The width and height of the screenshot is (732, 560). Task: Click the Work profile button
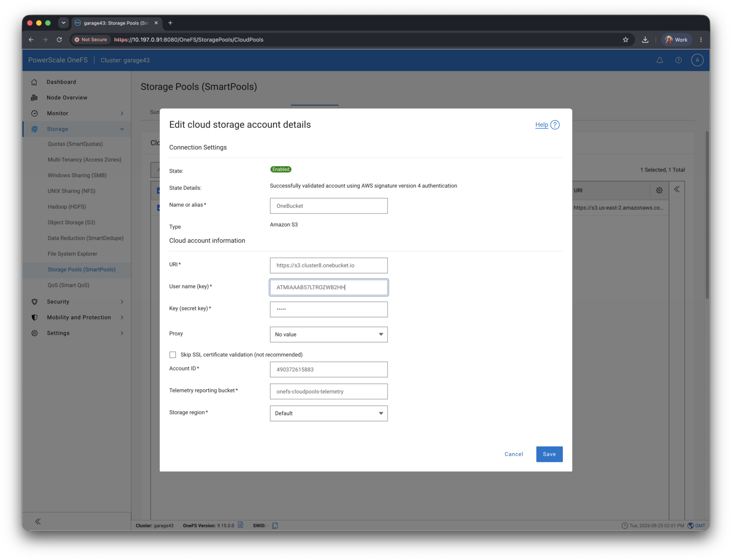coord(676,40)
